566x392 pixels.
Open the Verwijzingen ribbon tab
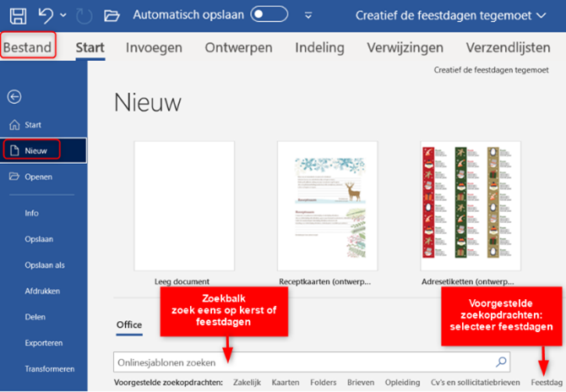point(405,47)
